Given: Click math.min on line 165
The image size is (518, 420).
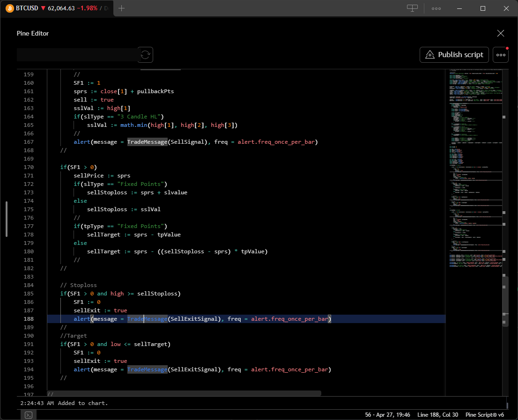Looking at the screenshot, I should pos(134,125).
